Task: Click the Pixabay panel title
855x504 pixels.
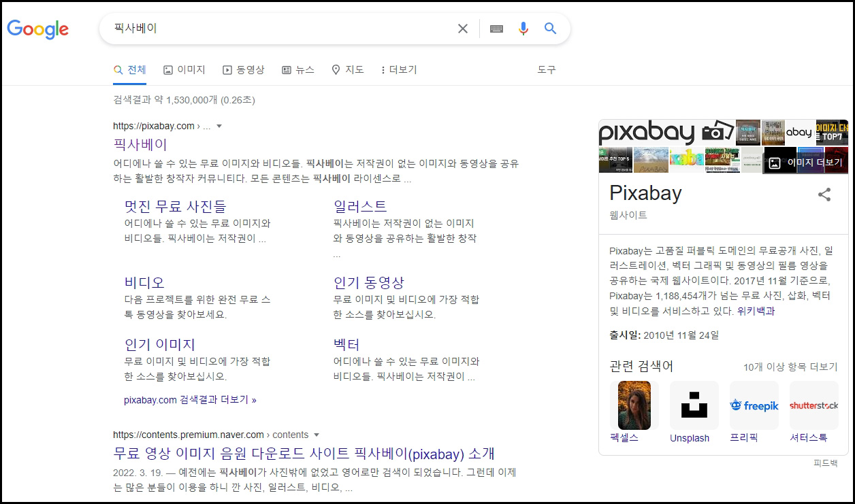Action: point(645,193)
